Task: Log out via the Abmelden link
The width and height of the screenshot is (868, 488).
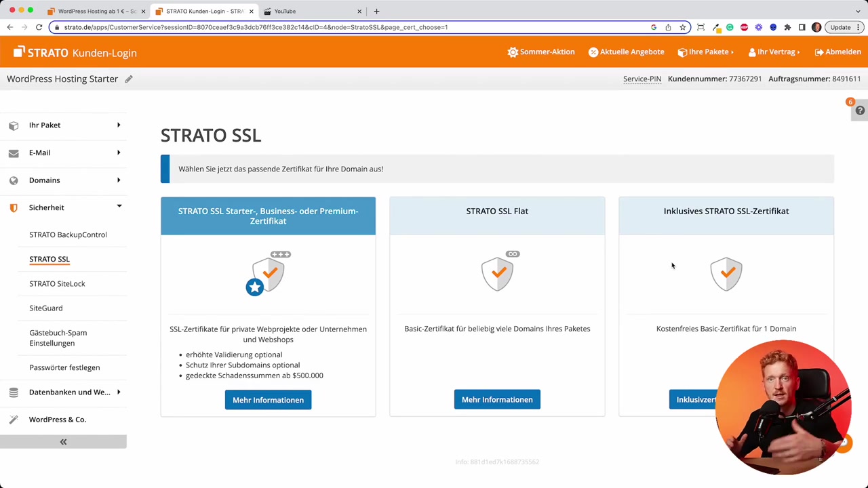Action: pos(838,52)
